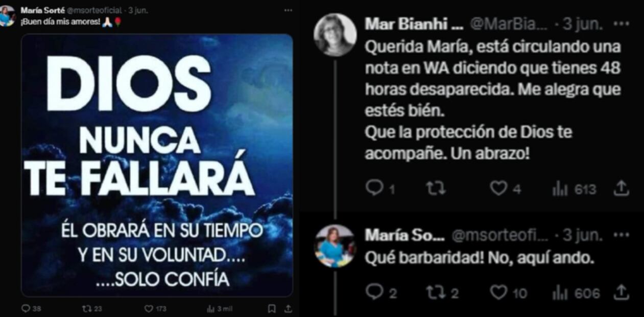
Task: Reply to Mar Bianhi's comment
Action: 380,189
